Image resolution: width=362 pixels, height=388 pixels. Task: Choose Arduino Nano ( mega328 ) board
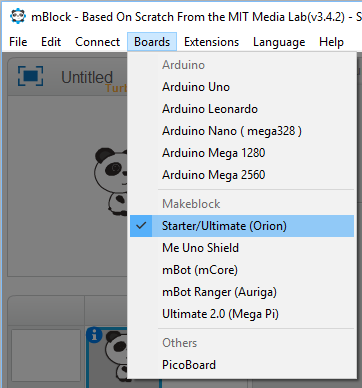pyautogui.click(x=242, y=131)
